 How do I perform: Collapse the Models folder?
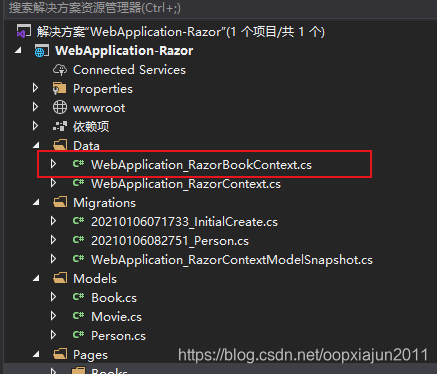(36, 278)
